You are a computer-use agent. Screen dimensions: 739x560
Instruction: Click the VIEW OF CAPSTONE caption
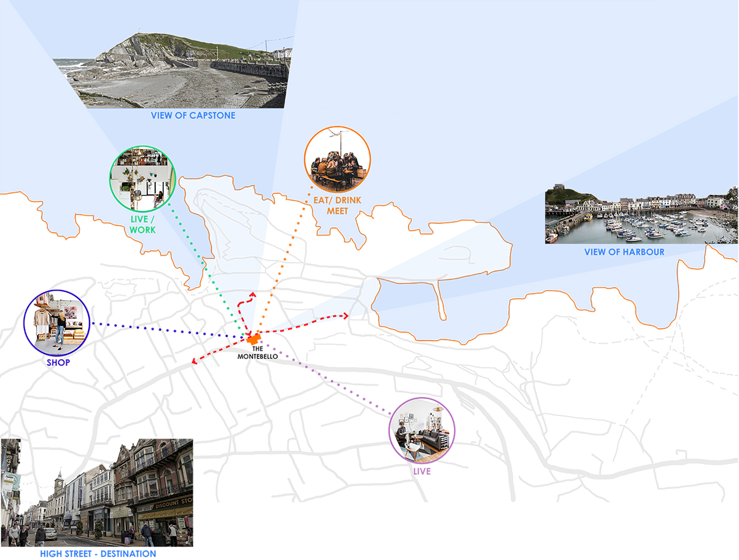pyautogui.click(x=193, y=116)
